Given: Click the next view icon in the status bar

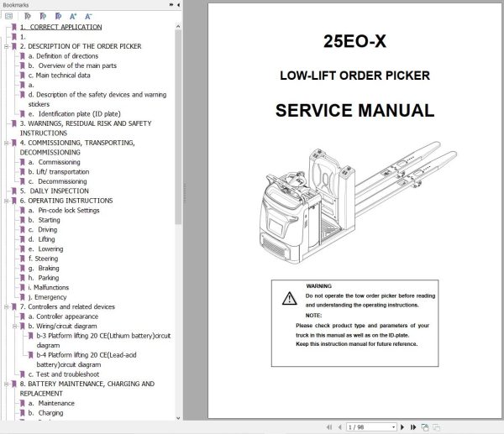Looking at the screenshot, I should pos(436,427).
